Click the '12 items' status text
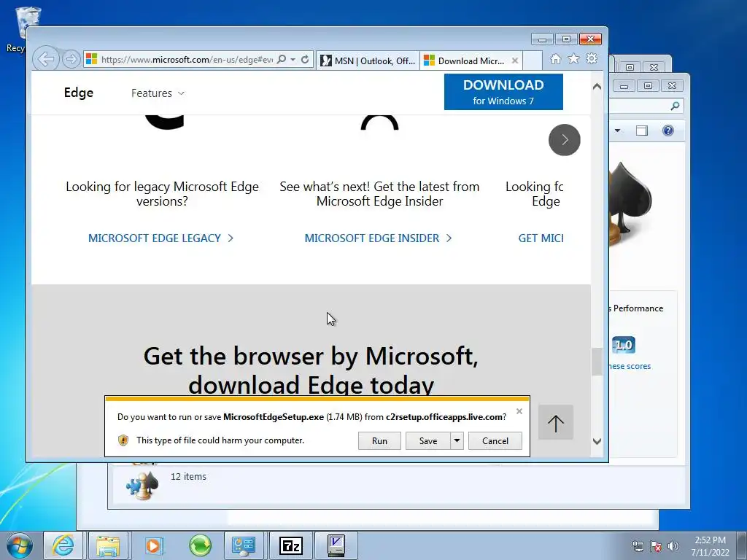The height and width of the screenshot is (560, 747). click(189, 477)
